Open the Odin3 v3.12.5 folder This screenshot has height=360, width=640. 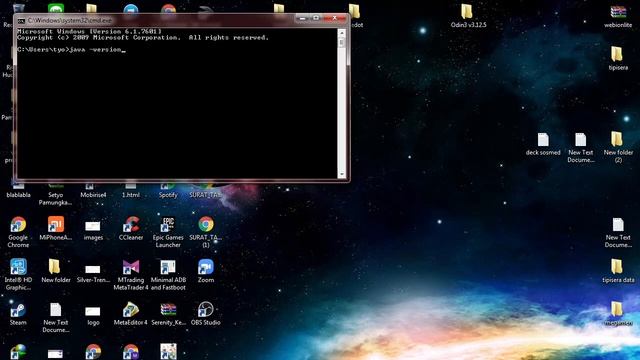tap(468, 16)
